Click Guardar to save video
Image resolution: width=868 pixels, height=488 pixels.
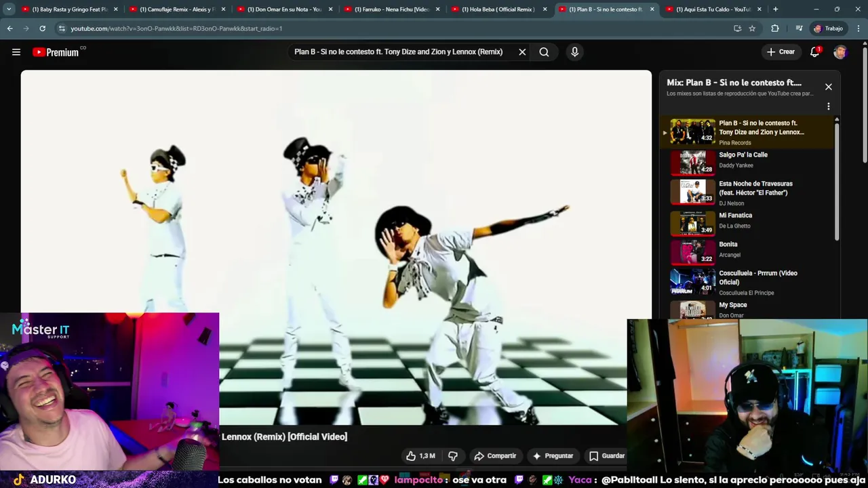click(607, 456)
